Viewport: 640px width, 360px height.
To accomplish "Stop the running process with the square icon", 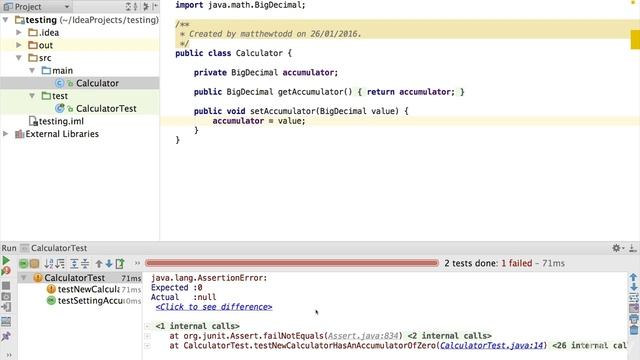I will pyautogui.click(x=6, y=285).
